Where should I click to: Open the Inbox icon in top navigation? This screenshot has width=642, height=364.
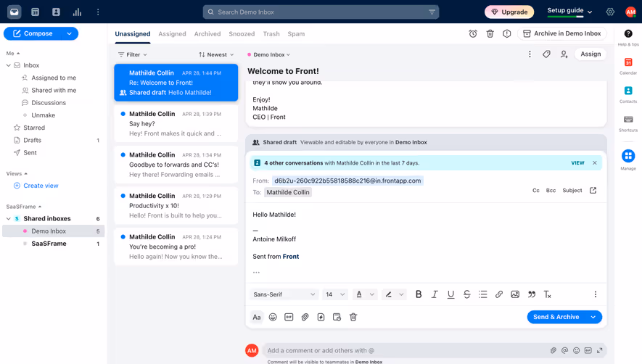(15, 12)
